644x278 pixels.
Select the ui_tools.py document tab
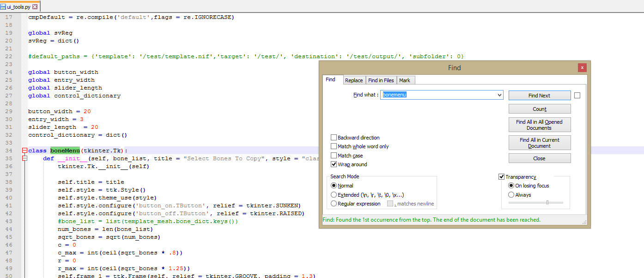(x=18, y=7)
